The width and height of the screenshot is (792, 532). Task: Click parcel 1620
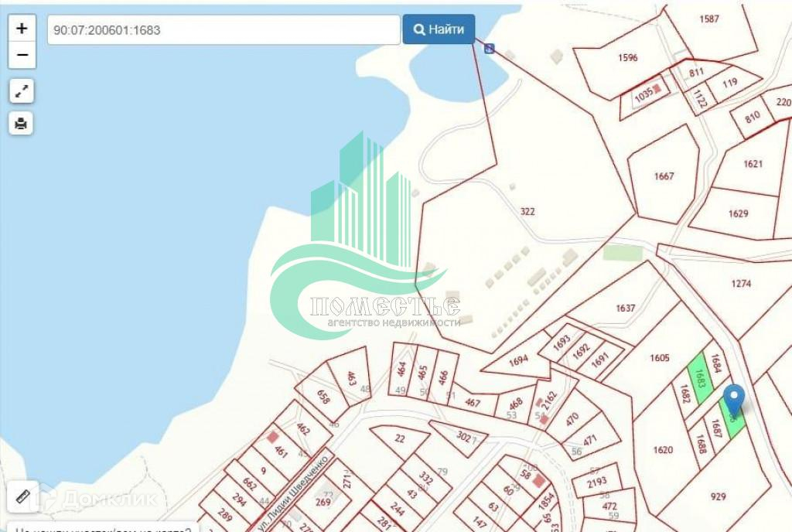(x=663, y=450)
